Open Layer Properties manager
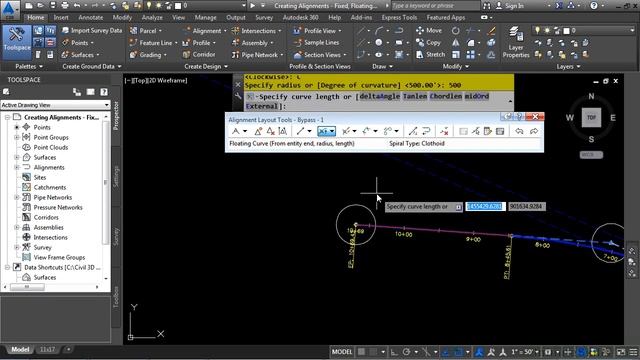This screenshot has width=640, height=360. click(516, 42)
